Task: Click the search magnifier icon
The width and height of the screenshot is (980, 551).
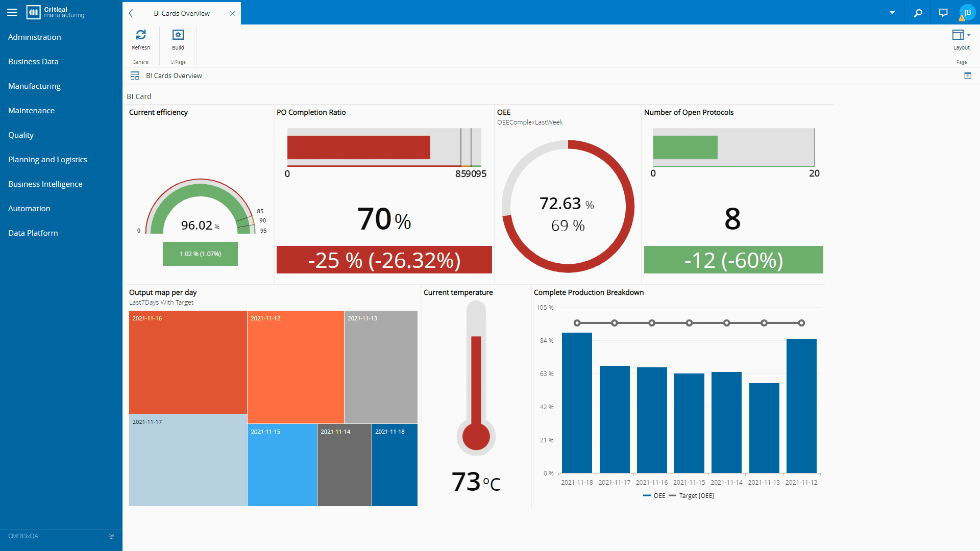Action: pyautogui.click(x=918, y=13)
